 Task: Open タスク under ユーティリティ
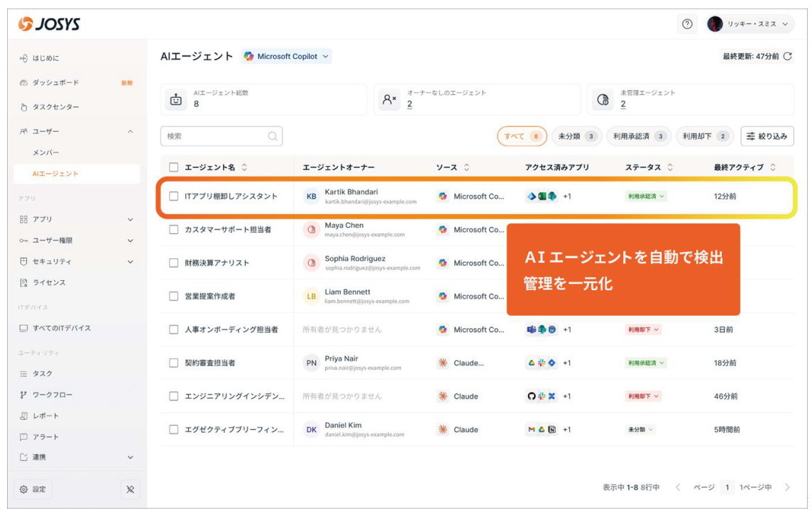tap(43, 374)
